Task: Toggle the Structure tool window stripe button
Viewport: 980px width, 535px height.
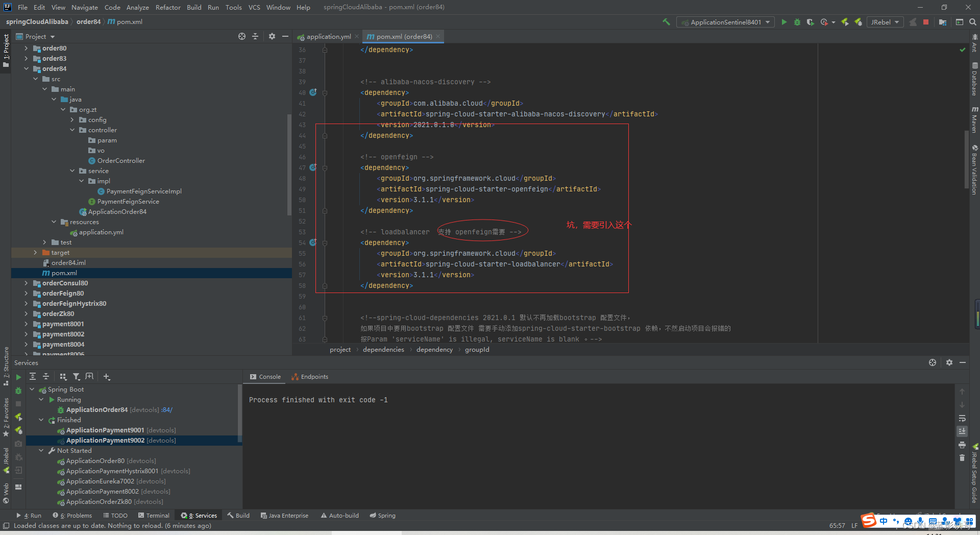Action: click(x=6, y=366)
